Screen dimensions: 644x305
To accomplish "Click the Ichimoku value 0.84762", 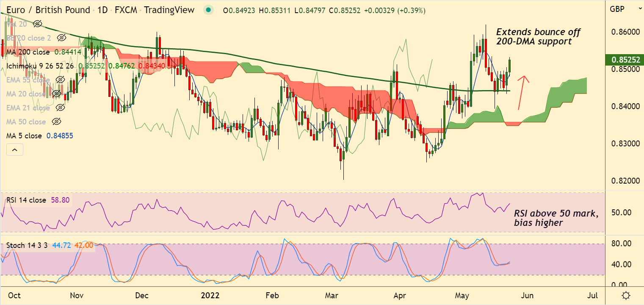I will tap(122, 66).
